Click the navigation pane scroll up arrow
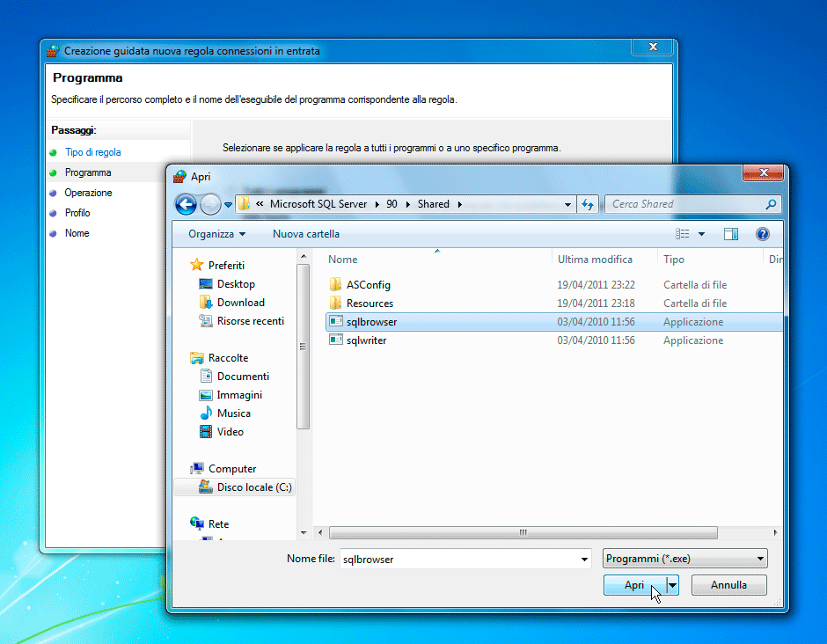Viewport: 827px width, 644px height. (x=304, y=256)
